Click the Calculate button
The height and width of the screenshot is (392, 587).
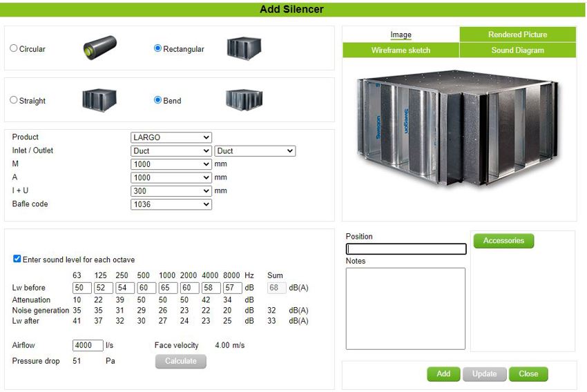click(180, 361)
